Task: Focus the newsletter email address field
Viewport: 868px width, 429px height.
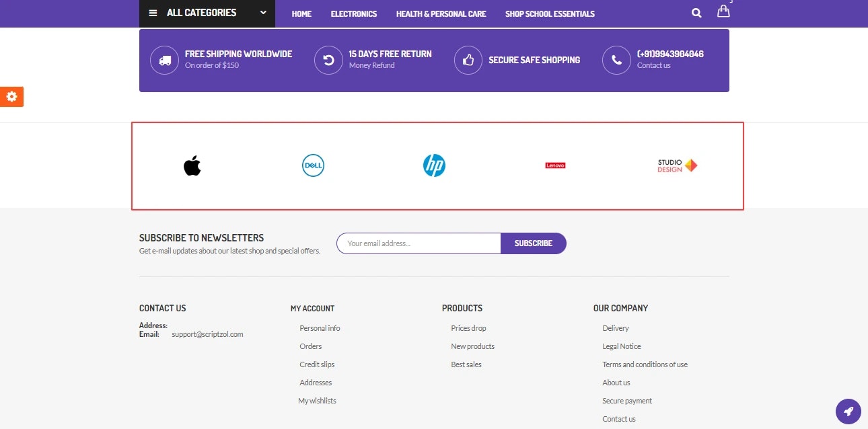Action: [419, 243]
